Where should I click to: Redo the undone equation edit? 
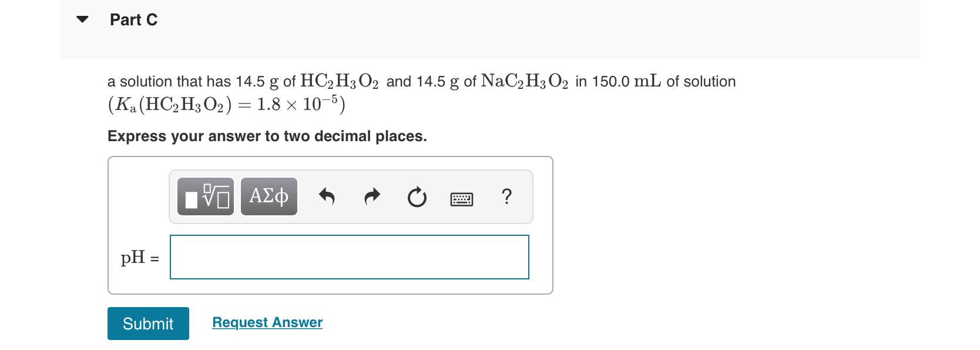coord(371,196)
